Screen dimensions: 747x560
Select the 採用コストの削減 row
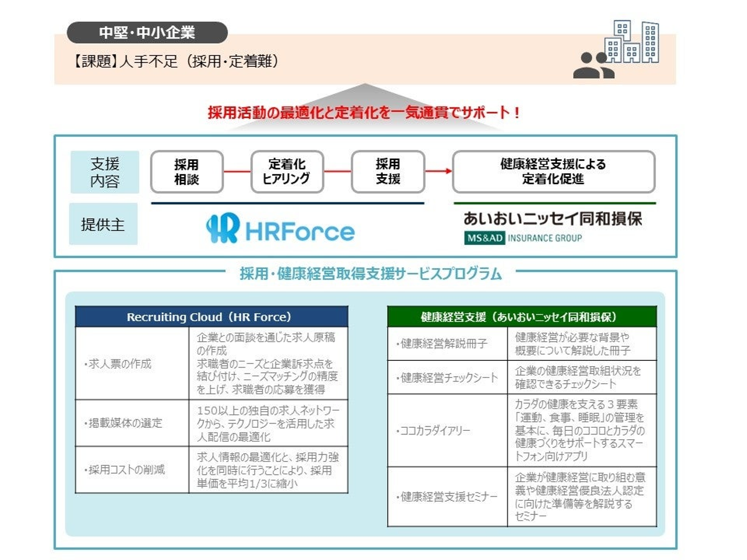click(211, 469)
